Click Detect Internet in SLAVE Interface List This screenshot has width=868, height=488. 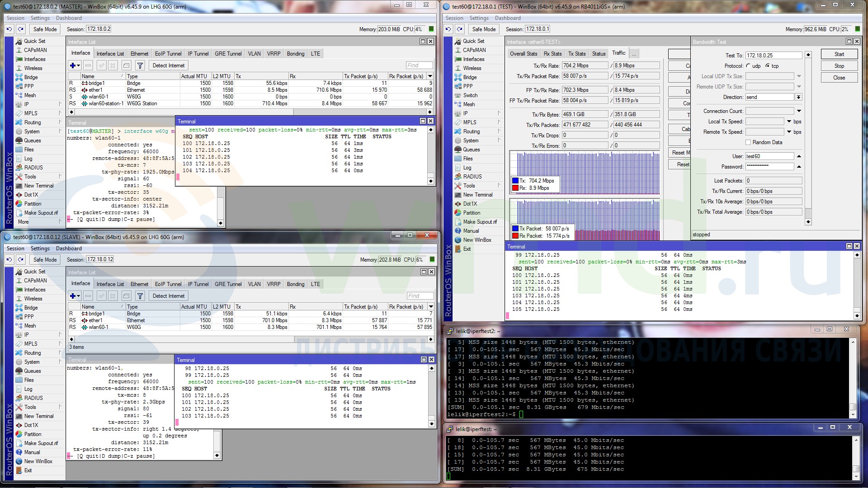pyautogui.click(x=169, y=296)
